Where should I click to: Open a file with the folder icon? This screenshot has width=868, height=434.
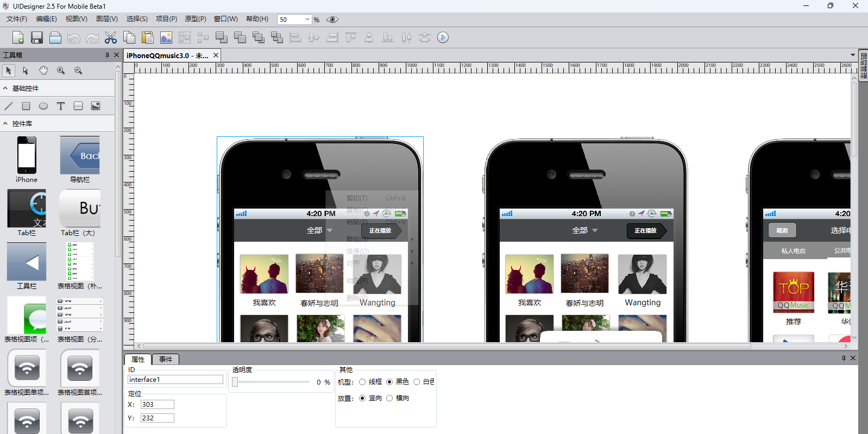[x=55, y=37]
